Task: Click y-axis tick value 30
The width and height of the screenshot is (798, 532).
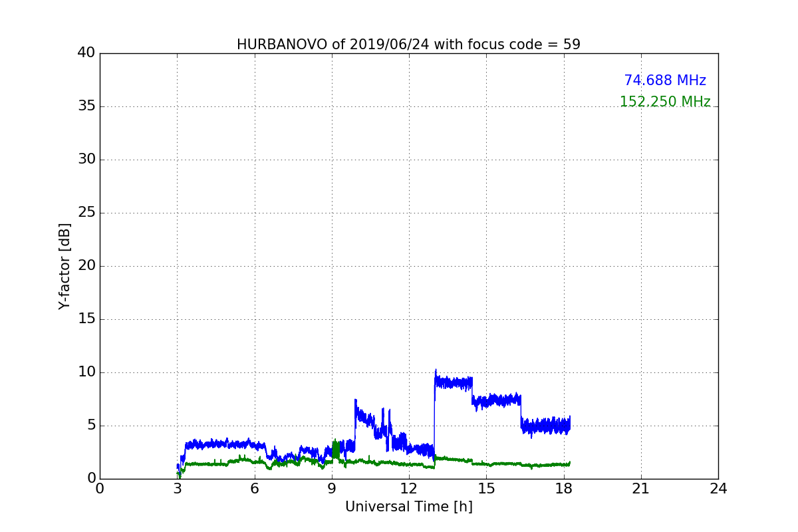Action: pyautogui.click(x=86, y=160)
